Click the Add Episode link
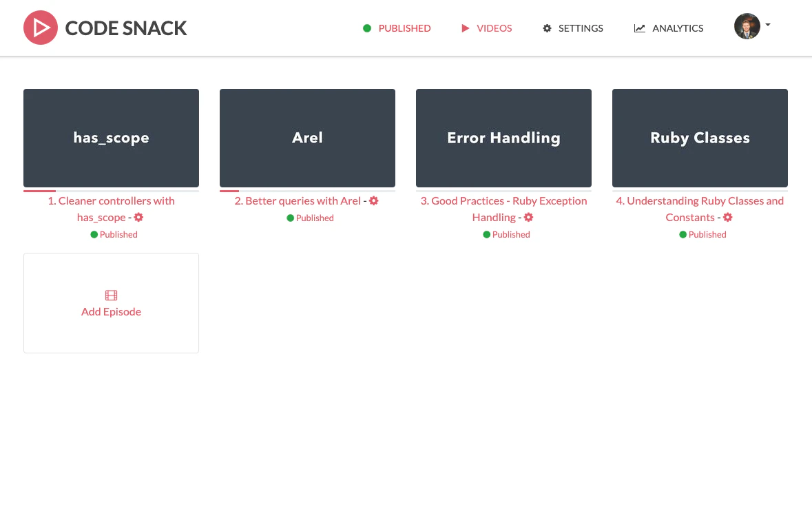812x529 pixels. (111, 311)
